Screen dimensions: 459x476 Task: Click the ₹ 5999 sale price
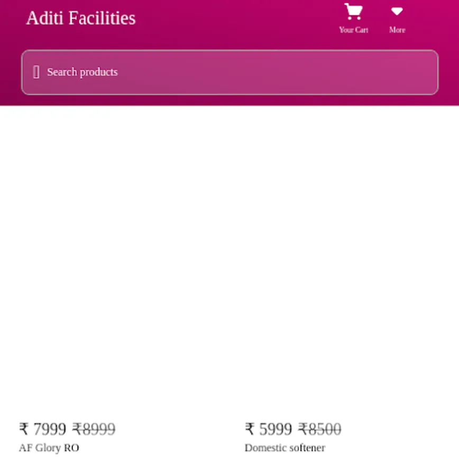(x=268, y=429)
